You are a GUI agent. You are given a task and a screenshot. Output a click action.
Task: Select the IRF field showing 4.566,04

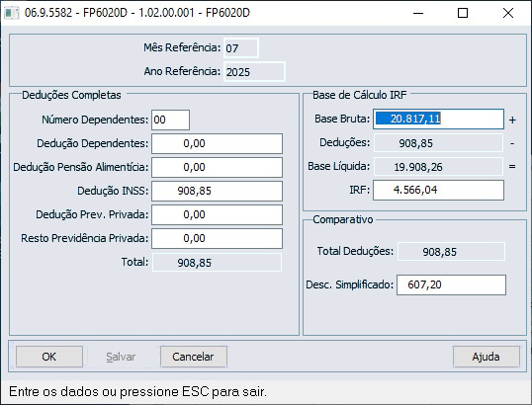(x=438, y=190)
